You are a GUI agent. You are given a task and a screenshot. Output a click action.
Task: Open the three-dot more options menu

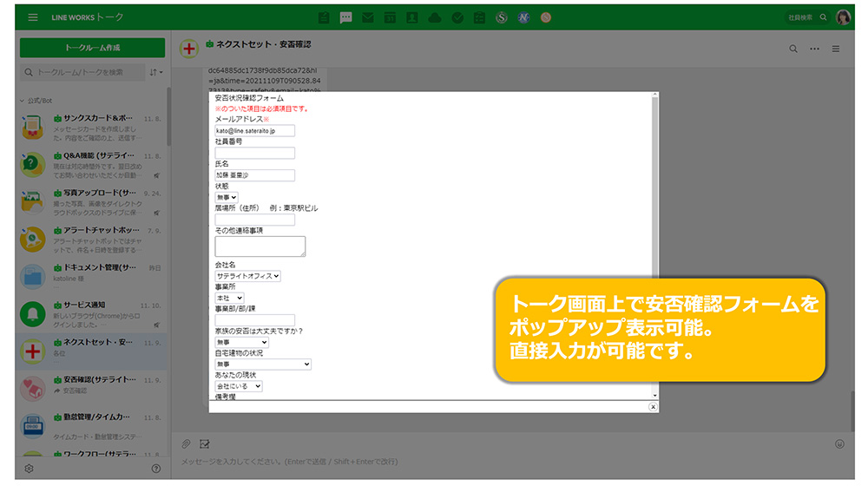814,49
